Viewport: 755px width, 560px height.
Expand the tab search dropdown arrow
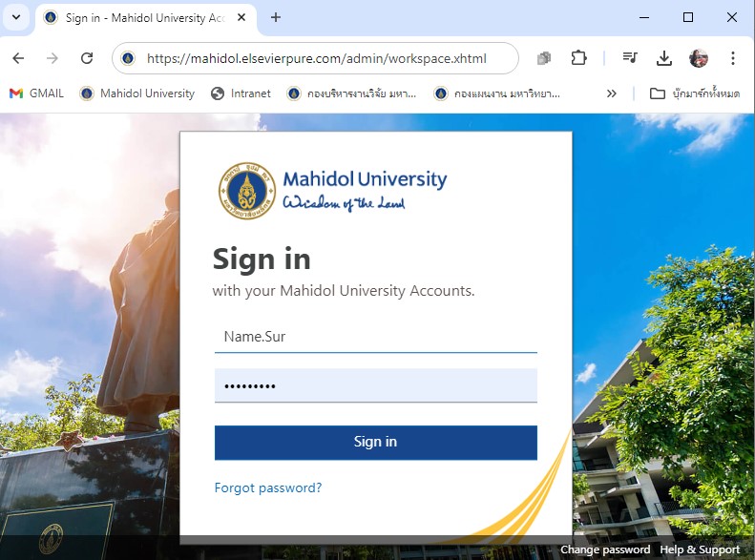tap(16, 18)
